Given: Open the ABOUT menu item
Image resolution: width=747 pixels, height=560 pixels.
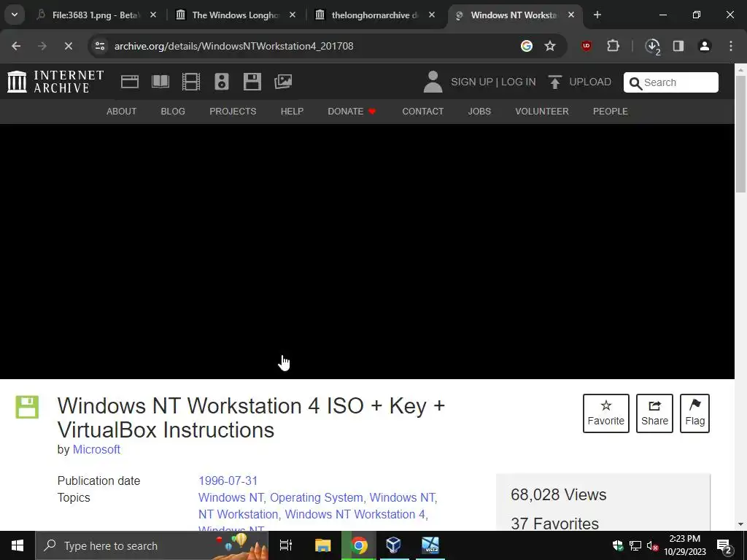Looking at the screenshot, I should point(122,112).
